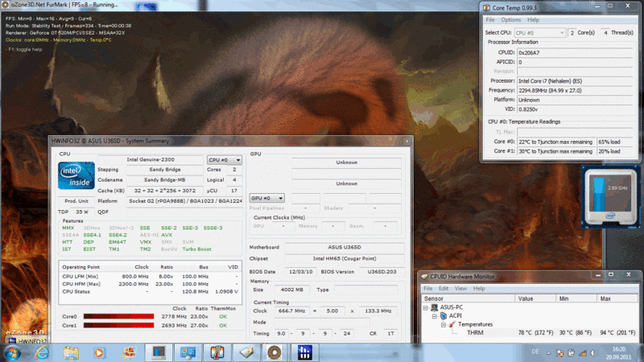Open Action Center flag in system tray
Screen dimensions: 644x362
(559, 353)
